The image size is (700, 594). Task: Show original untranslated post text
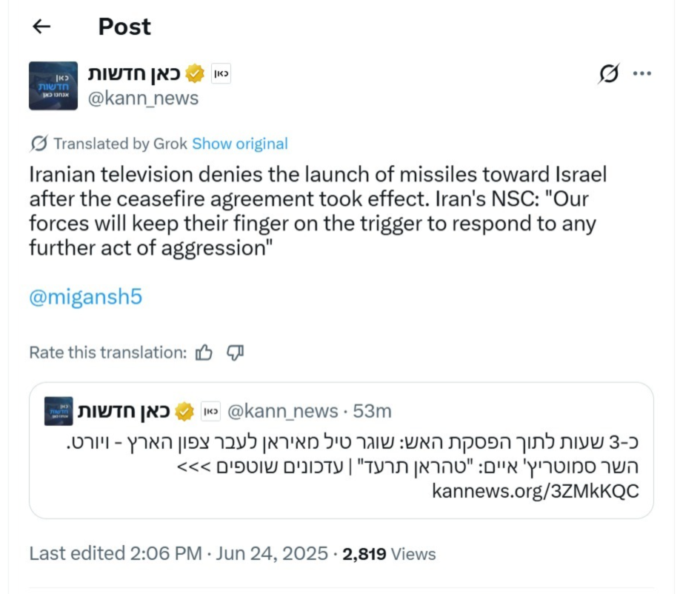tap(240, 144)
